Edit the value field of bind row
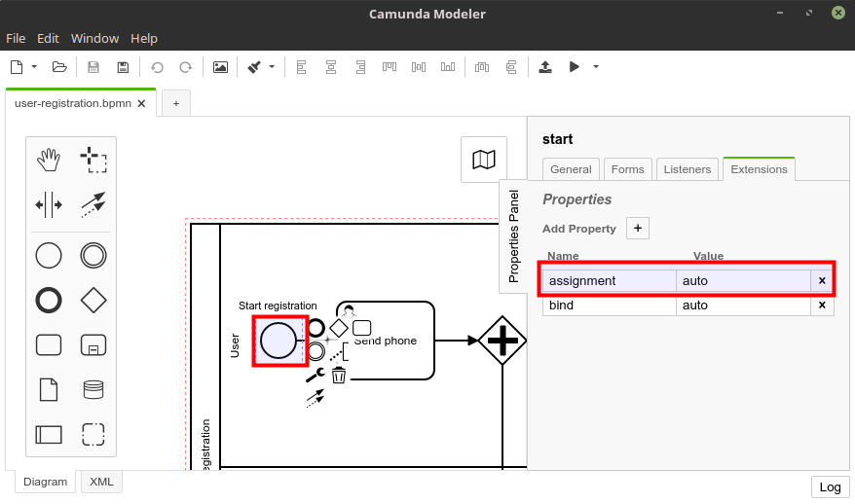The width and height of the screenshot is (855, 504). click(x=743, y=306)
